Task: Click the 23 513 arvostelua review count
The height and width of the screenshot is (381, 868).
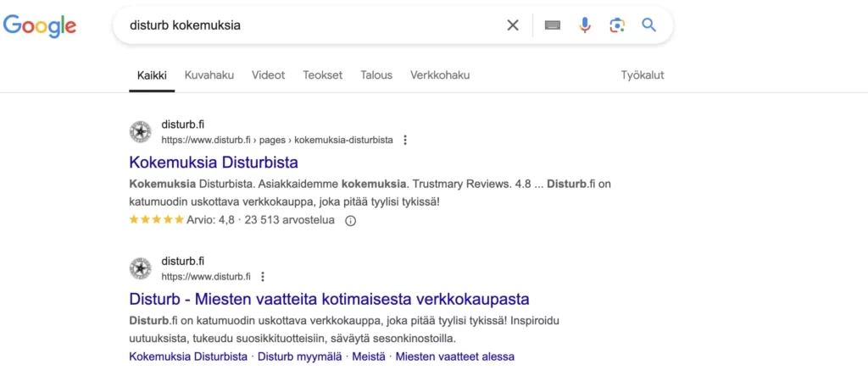Action: pos(290,220)
